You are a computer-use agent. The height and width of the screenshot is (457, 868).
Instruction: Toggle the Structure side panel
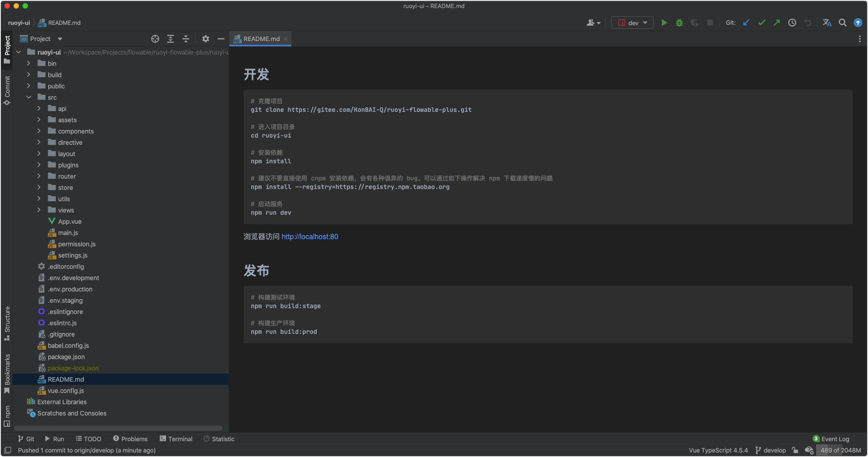click(7, 323)
